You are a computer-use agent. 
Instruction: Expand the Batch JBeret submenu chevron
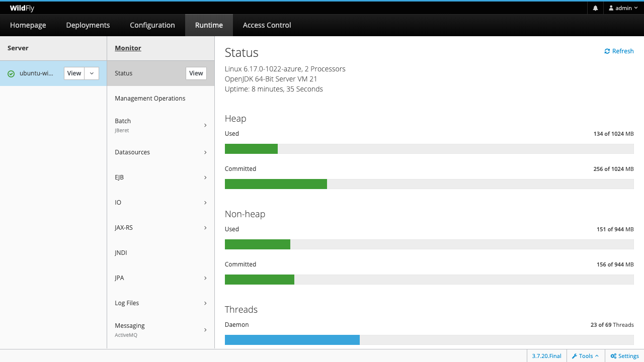tap(205, 125)
